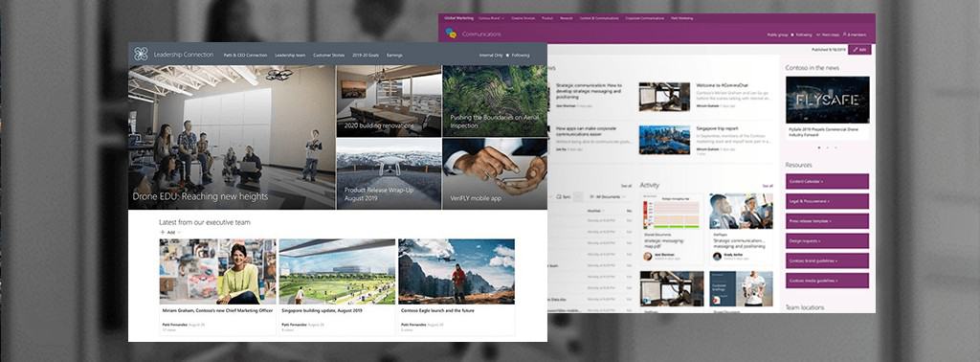
Task: Select third carousel dot under FlySafe news
Action: [836, 147]
